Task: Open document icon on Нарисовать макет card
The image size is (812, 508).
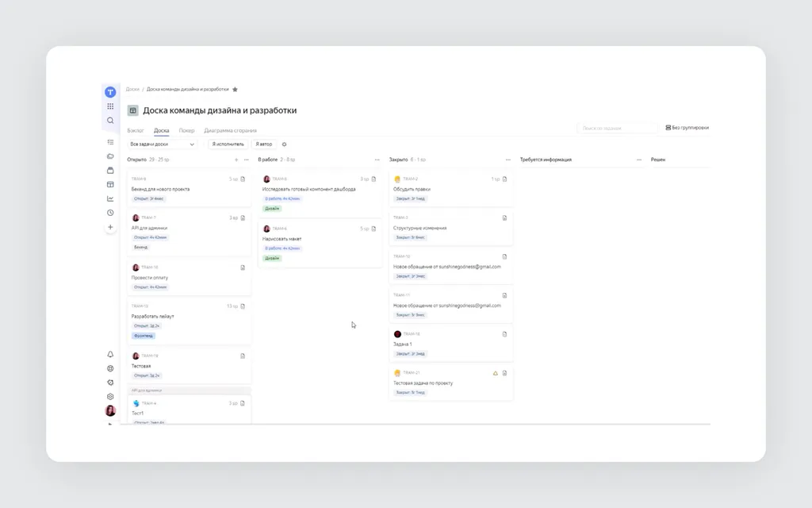Action: click(x=374, y=229)
